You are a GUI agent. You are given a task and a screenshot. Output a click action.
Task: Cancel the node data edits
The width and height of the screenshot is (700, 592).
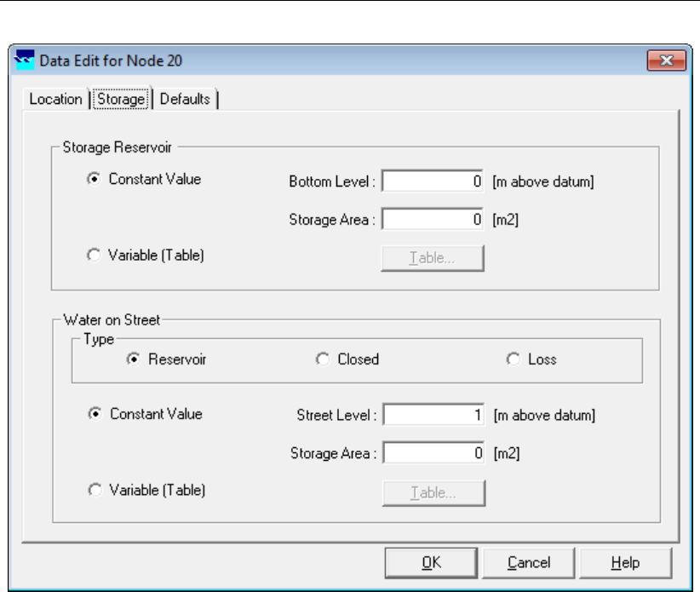click(529, 562)
